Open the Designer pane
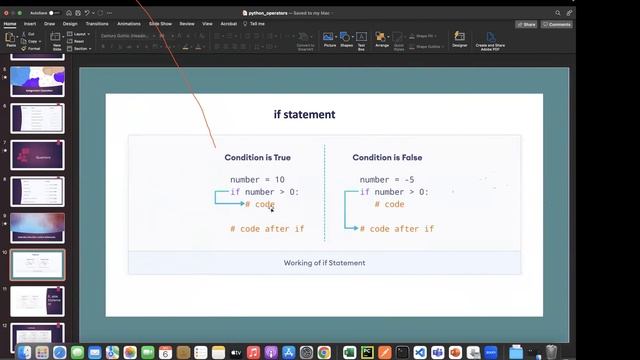This screenshot has width=640, height=360. pyautogui.click(x=460, y=40)
